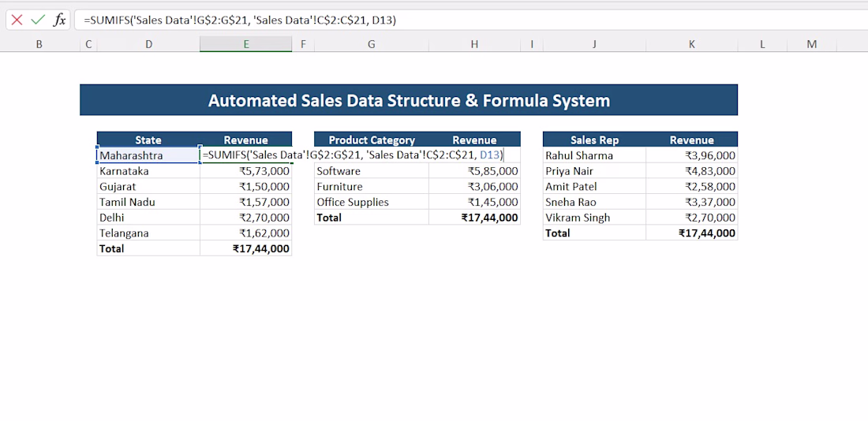This screenshot has height=421, width=868.
Task: Click the Software category cell
Action: pos(372,171)
